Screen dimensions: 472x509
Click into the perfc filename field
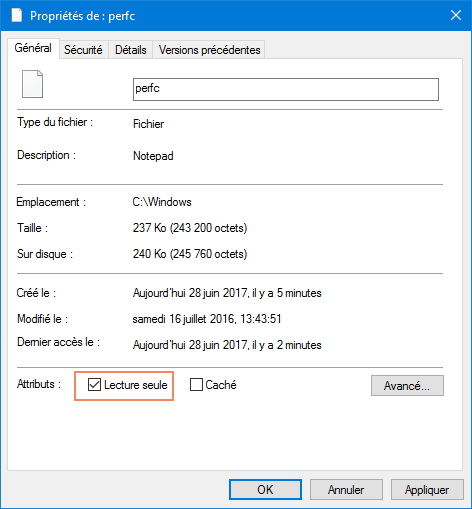[286, 89]
